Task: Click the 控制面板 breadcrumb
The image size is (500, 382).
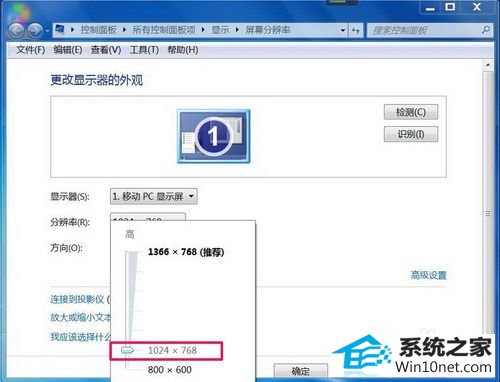Action: 99,30
